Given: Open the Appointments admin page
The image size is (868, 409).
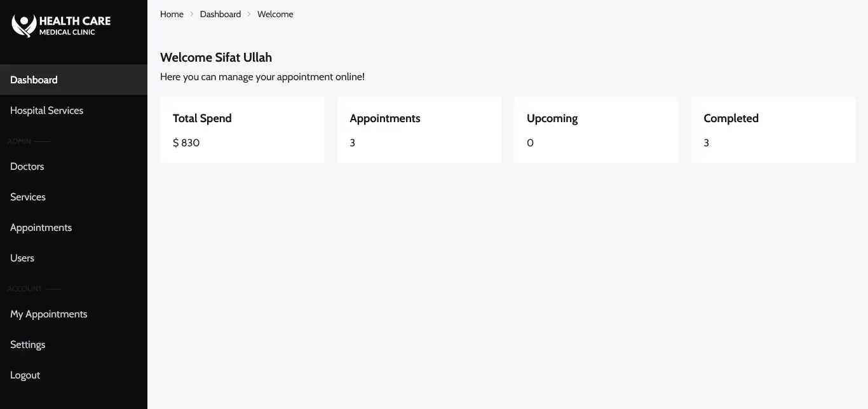Looking at the screenshot, I should [x=74, y=227].
